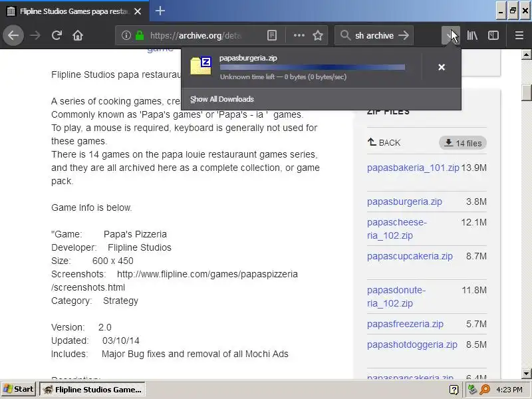Open page actions three-dot menu
Screen dimensions: 532x399
pyautogui.click(x=299, y=35)
